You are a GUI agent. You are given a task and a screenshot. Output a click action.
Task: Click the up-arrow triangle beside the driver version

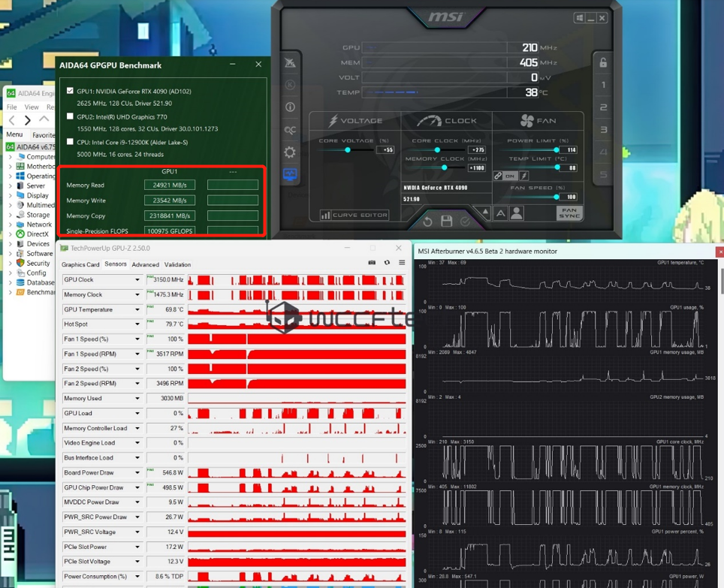pyautogui.click(x=485, y=212)
